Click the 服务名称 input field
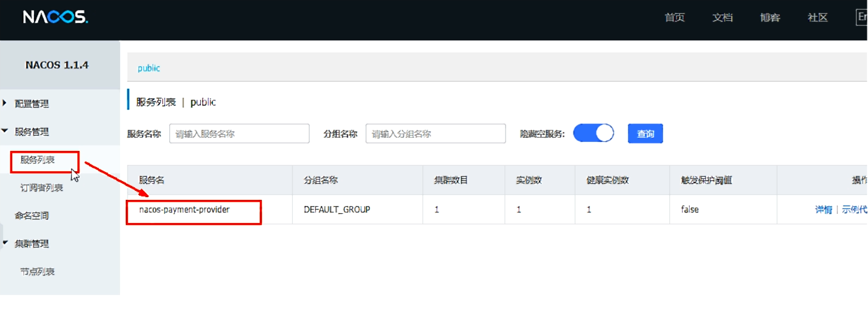Image resolution: width=868 pixels, height=332 pixels. click(x=238, y=133)
